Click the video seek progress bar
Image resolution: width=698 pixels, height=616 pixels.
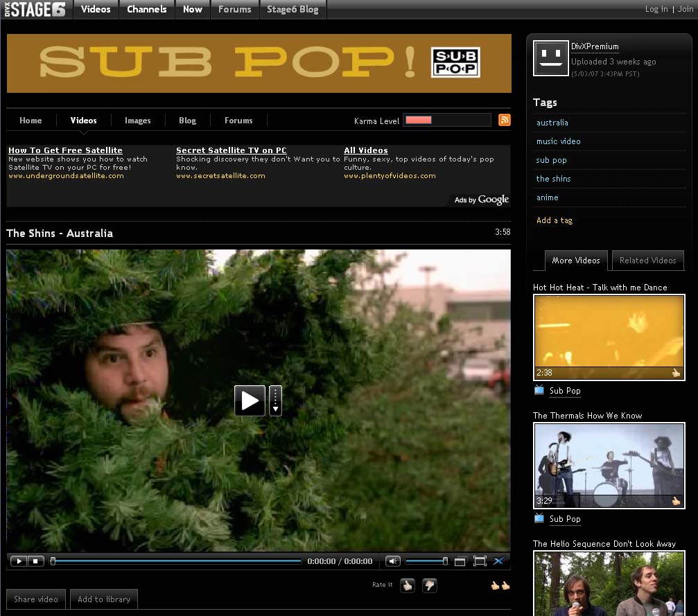(177, 561)
